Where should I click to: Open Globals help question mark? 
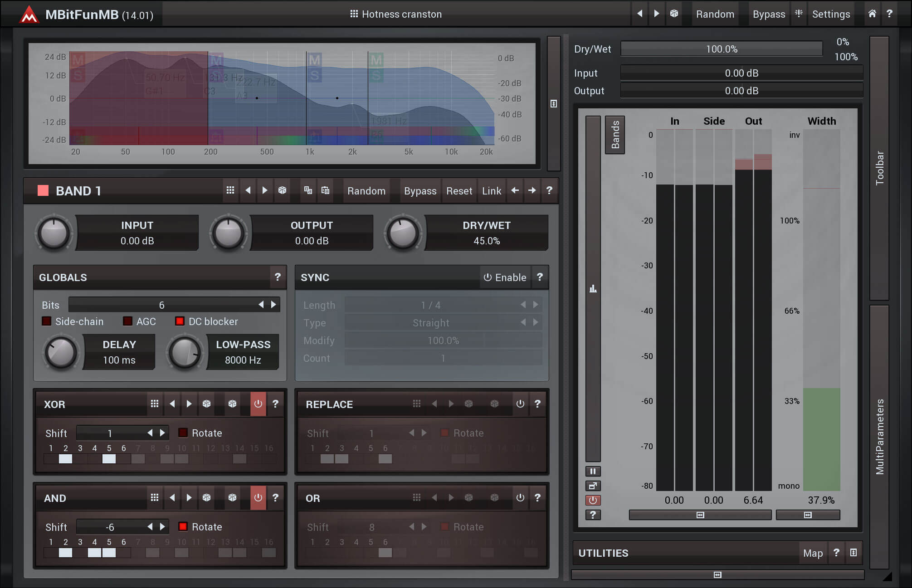coord(278,277)
